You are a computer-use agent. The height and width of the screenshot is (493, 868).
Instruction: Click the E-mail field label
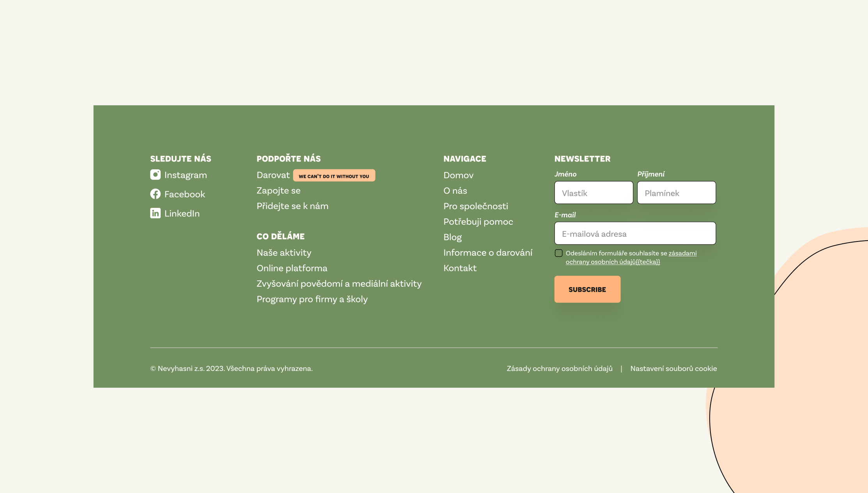pyautogui.click(x=565, y=215)
